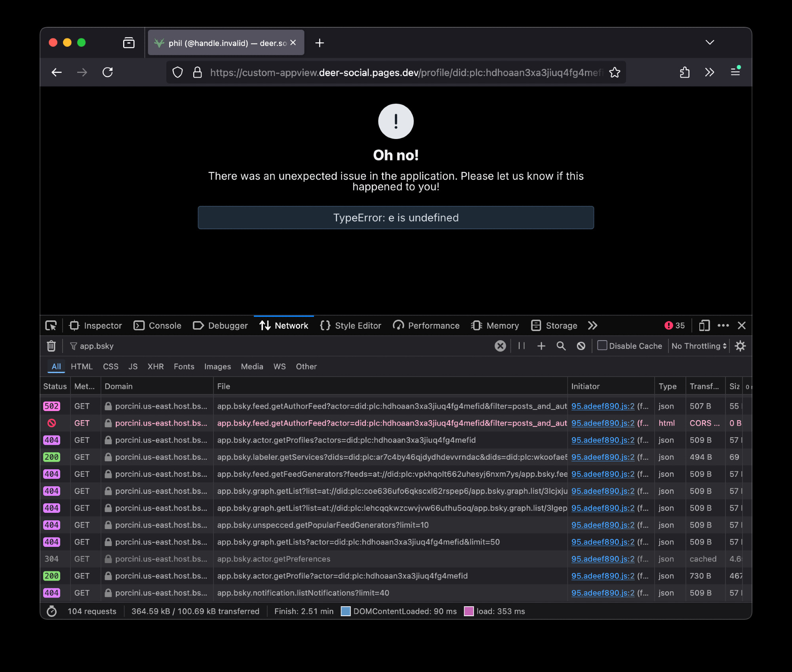This screenshot has height=672, width=792.
Task: Open a new tab with plus button
Action: click(320, 43)
